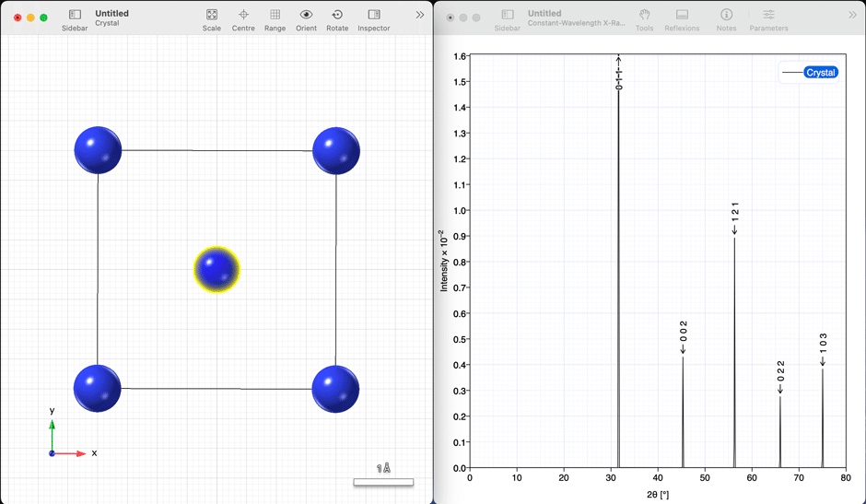
Task: Toggle Sidebar in the X-ray pattern window
Action: 507,16
